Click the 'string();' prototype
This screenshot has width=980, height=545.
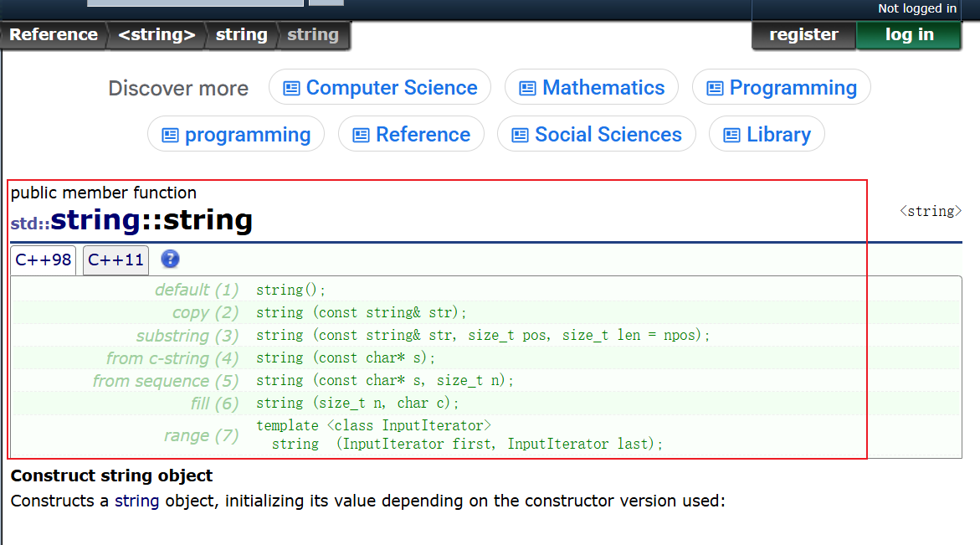pyautogui.click(x=290, y=290)
